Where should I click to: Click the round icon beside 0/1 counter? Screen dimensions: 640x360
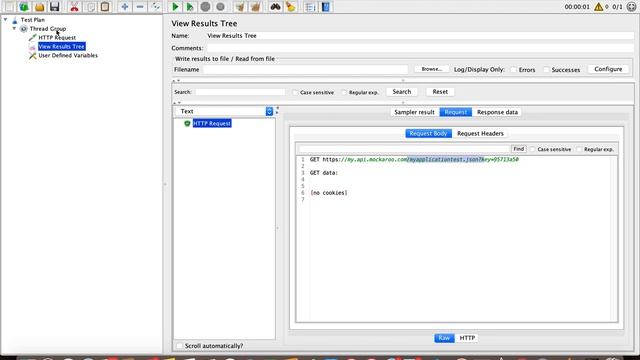point(631,7)
